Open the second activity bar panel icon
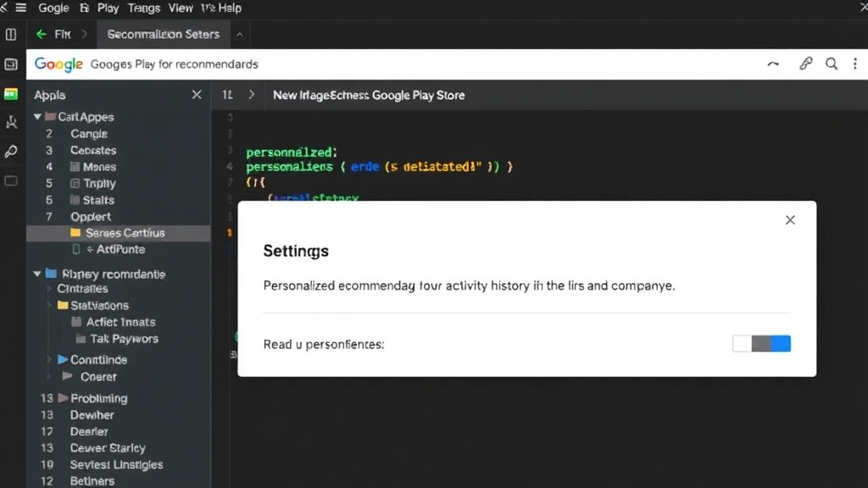Viewport: 868px width, 488px height. [x=11, y=64]
